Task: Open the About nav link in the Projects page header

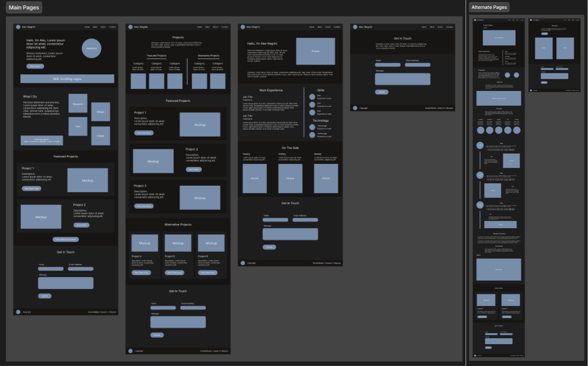Action: point(215,27)
